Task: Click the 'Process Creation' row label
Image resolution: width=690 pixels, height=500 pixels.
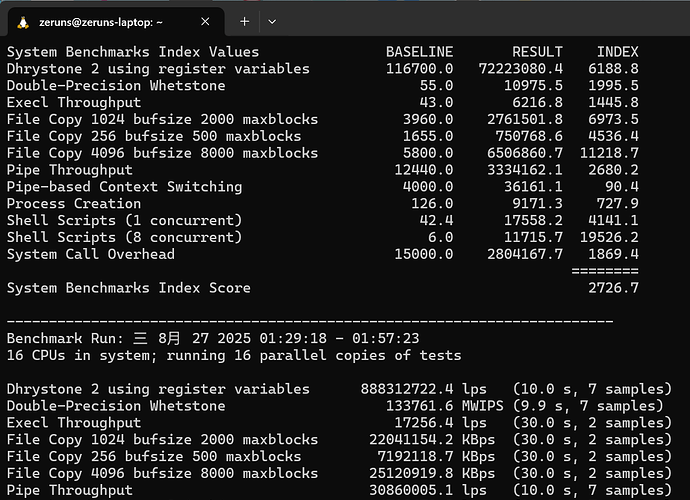Action: click(x=74, y=204)
